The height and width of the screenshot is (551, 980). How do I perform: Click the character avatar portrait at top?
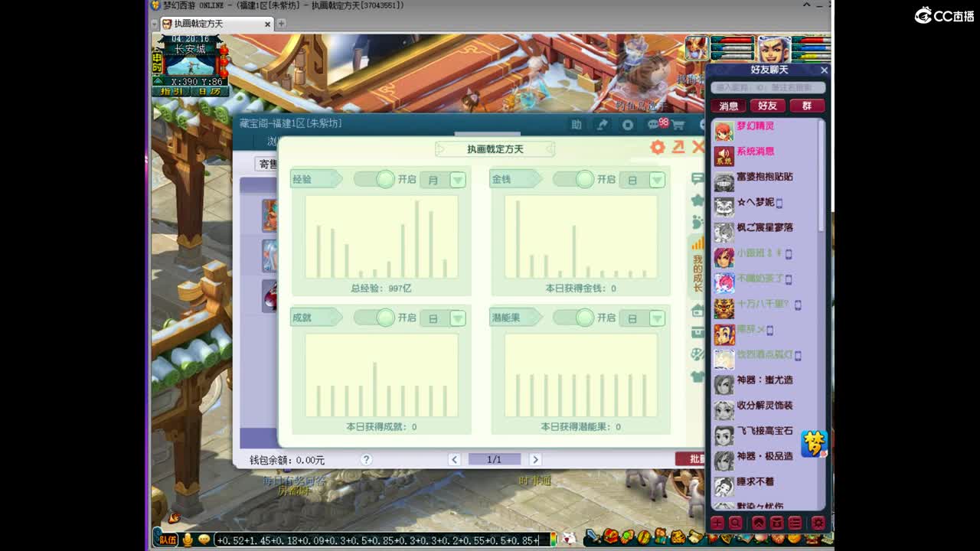tap(774, 49)
